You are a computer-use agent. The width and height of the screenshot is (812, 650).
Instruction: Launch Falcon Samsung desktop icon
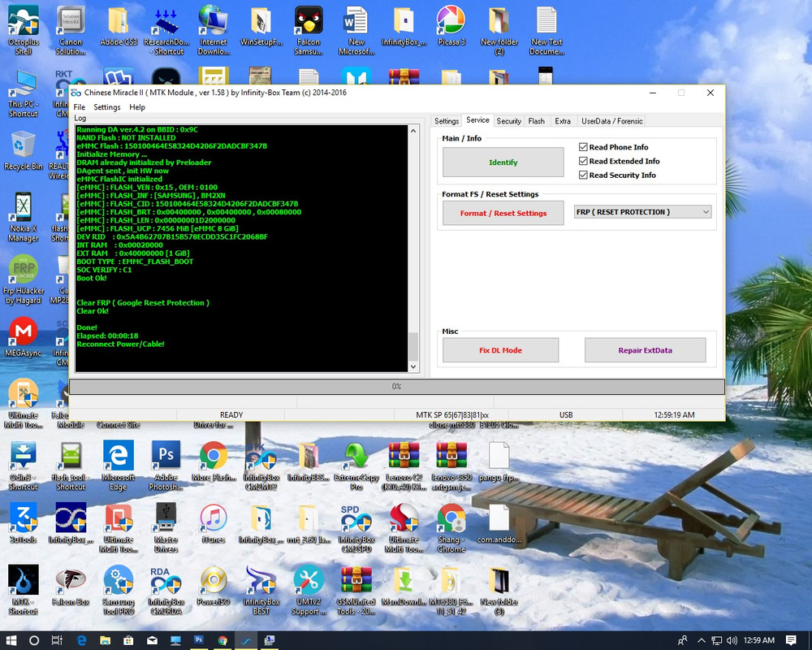pyautogui.click(x=309, y=30)
